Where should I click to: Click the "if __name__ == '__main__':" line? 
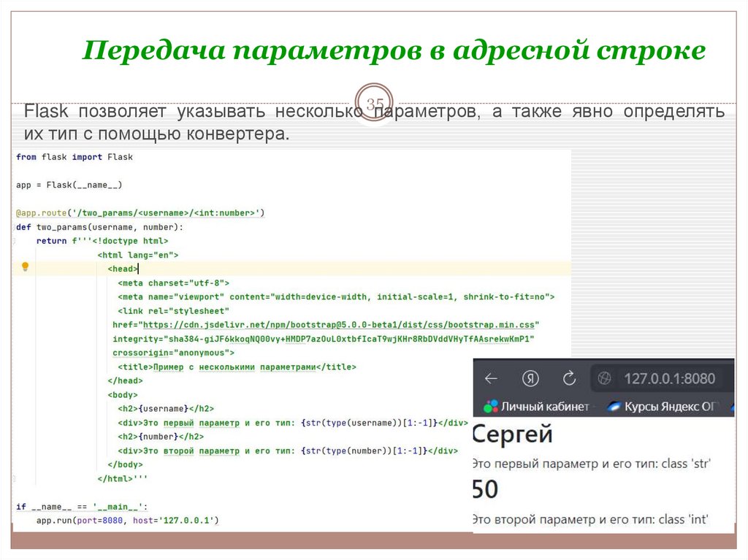[82, 507]
